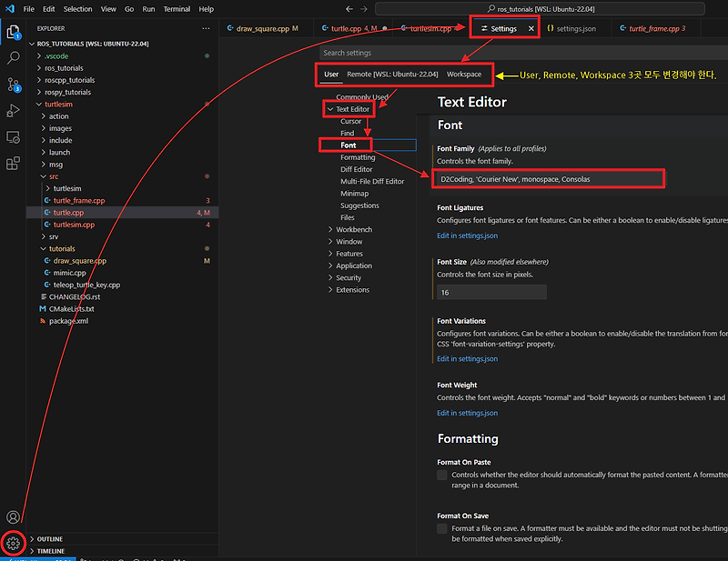
Task: Open the File menu
Action: pos(29,9)
